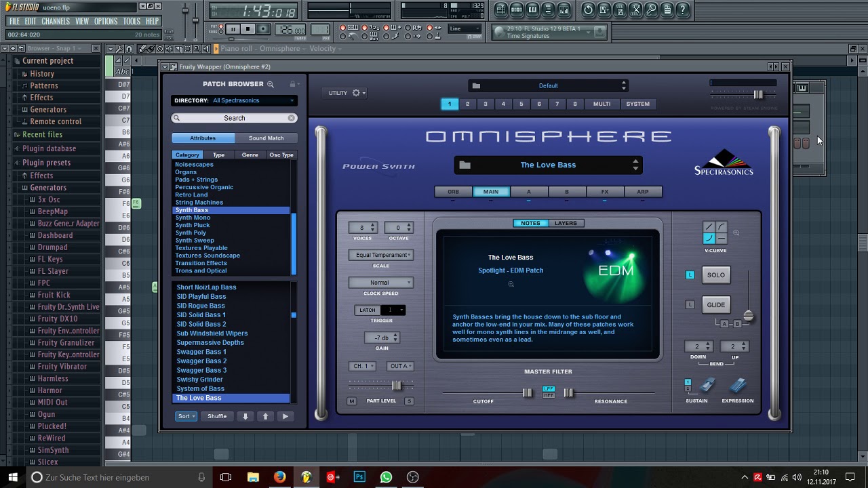Viewport: 868px width, 488px height.
Task: Click the patch browser magnifier icon
Action: pos(271,84)
